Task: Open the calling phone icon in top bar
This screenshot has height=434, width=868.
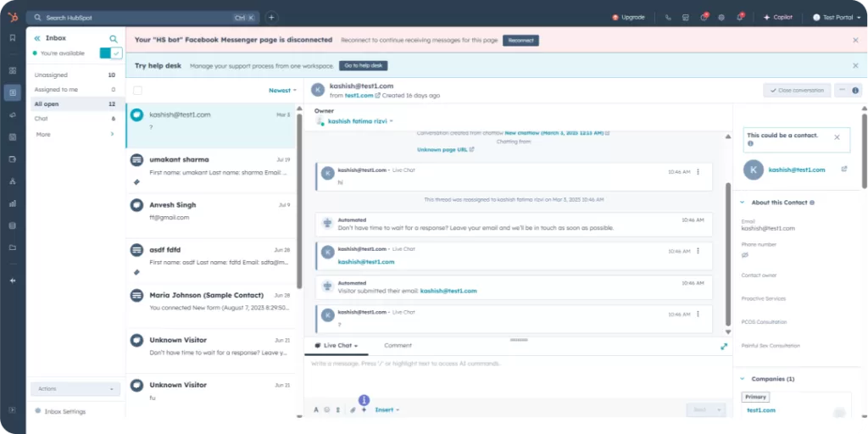Action: pos(668,17)
